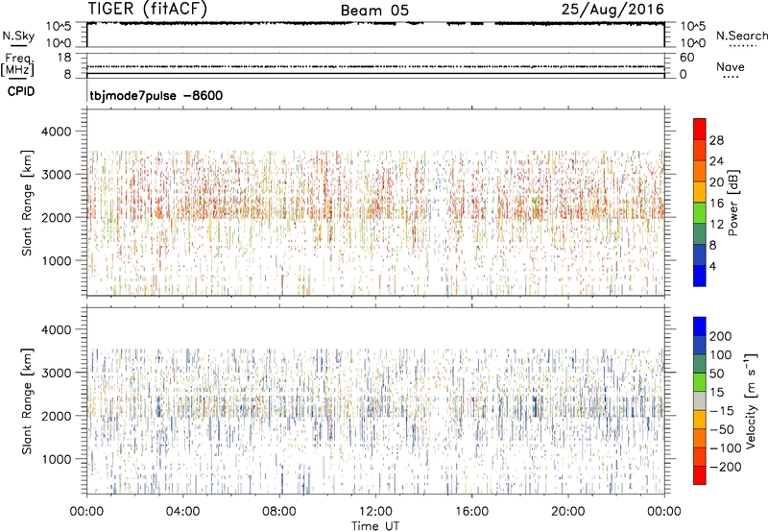
Task: Click the "-200" velocity colorbar tick label
Action: (x=726, y=467)
